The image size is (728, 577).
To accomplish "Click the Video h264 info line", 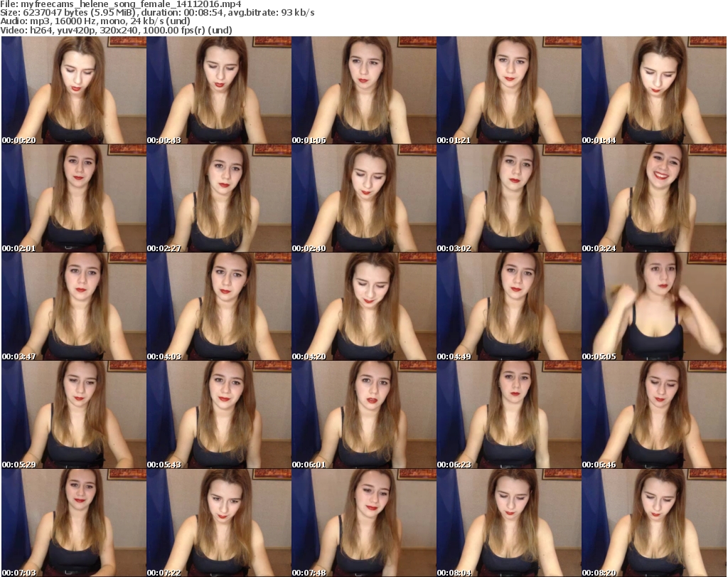I will pos(116,30).
